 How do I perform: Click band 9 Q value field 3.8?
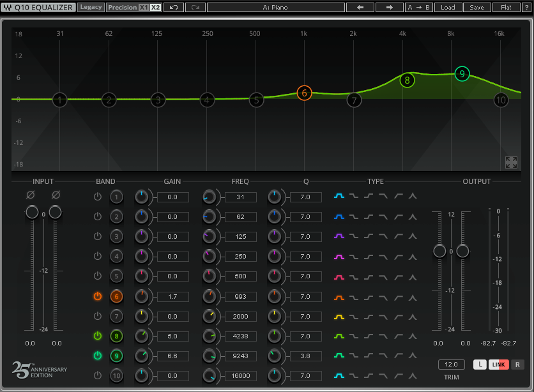pos(305,356)
